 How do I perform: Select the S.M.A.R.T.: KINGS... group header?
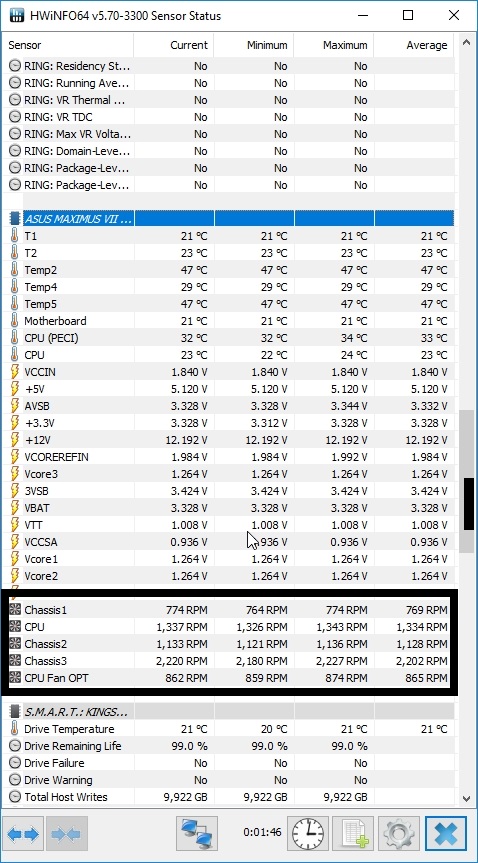[231, 712]
